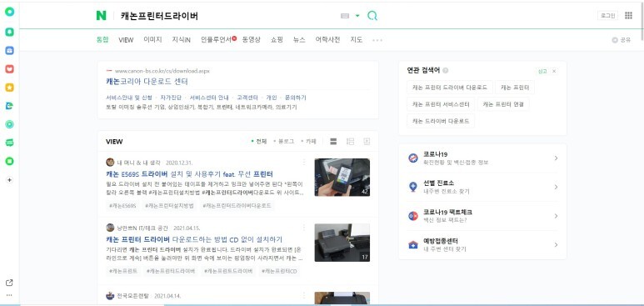The image size is (644, 306).
Task: Open the sidebar three-dots more icon
Action: point(9,295)
